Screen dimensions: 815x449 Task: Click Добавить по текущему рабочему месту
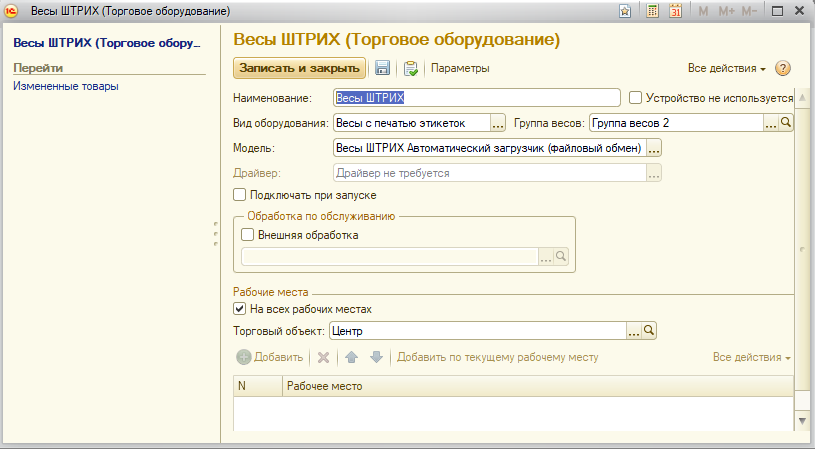(x=498, y=357)
